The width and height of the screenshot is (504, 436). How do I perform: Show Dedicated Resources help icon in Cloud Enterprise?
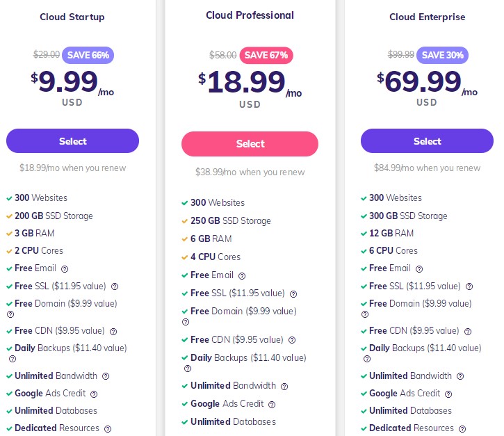point(462,429)
